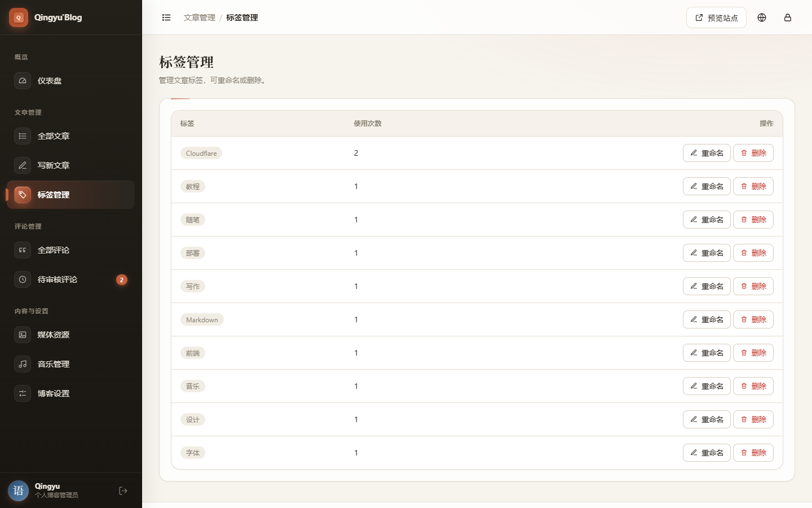Delete the 教程 tag

click(x=753, y=186)
